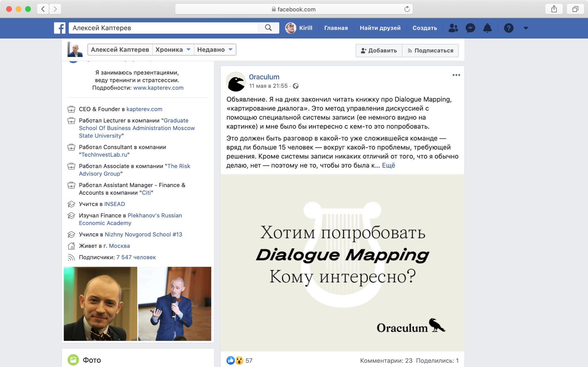
Task: Click the Oraculum page name link
Action: coord(264,77)
